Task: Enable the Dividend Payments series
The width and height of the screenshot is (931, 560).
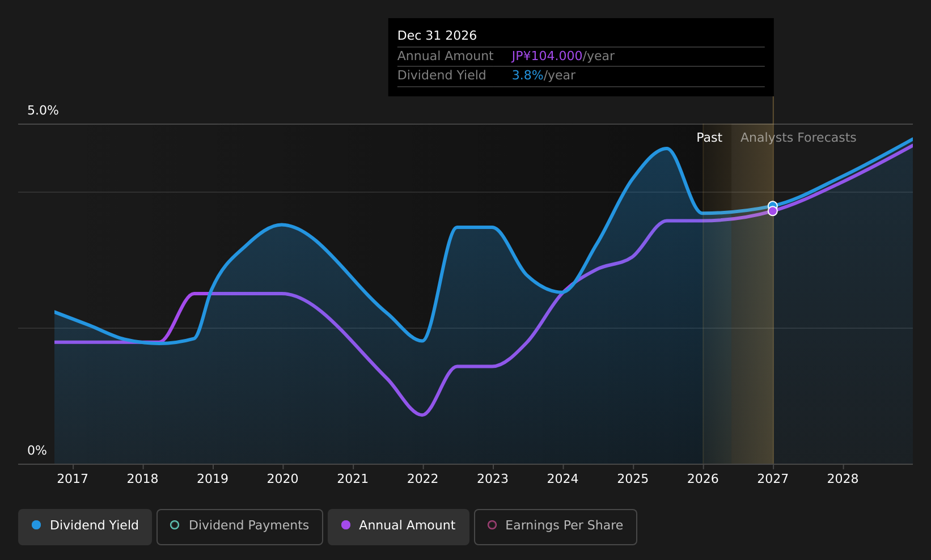Action: point(240,527)
